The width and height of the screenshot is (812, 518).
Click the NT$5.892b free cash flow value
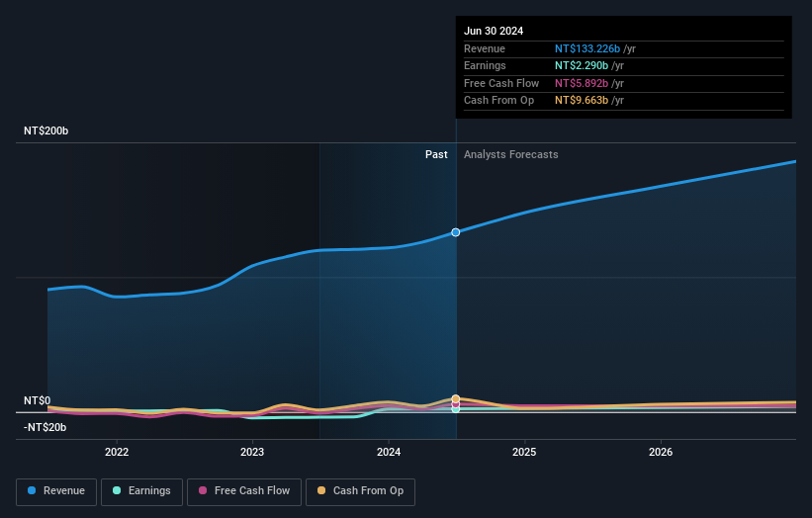[582, 83]
